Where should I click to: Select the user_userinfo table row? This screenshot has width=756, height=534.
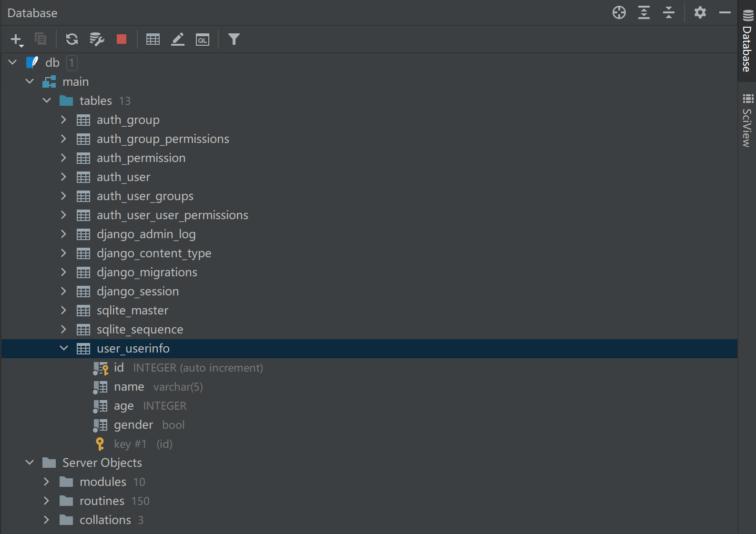[369, 348]
